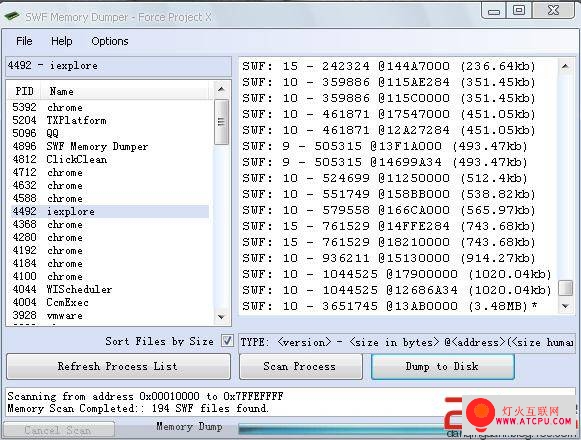Select process 5204 TXPlatform
This screenshot has width=581, height=440.
(109, 120)
